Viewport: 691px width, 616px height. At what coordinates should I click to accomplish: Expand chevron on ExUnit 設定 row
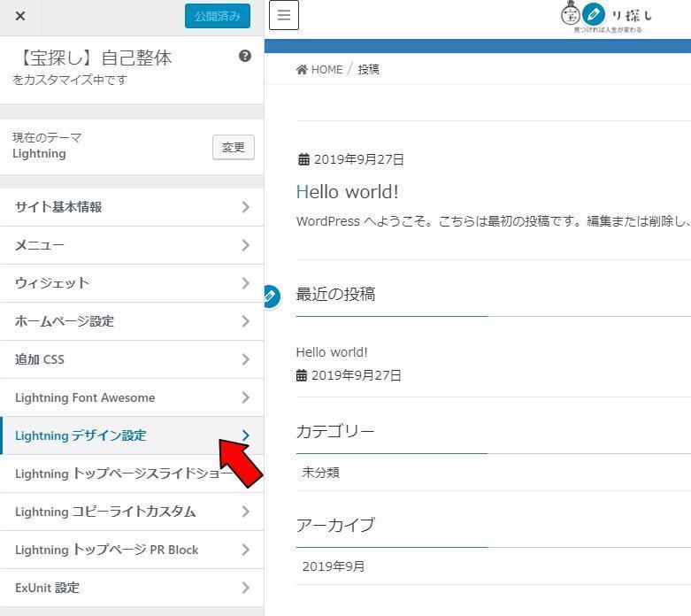coord(245,588)
